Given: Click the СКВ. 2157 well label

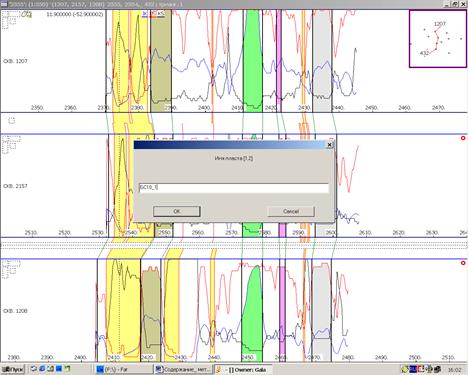Looking at the screenshot, I should [15, 186].
